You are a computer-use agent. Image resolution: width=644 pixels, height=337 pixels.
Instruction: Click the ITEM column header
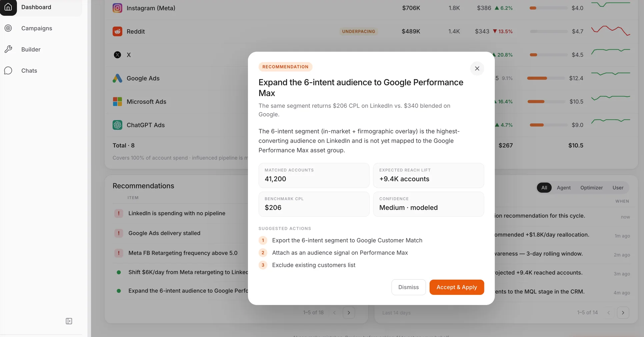click(x=133, y=198)
